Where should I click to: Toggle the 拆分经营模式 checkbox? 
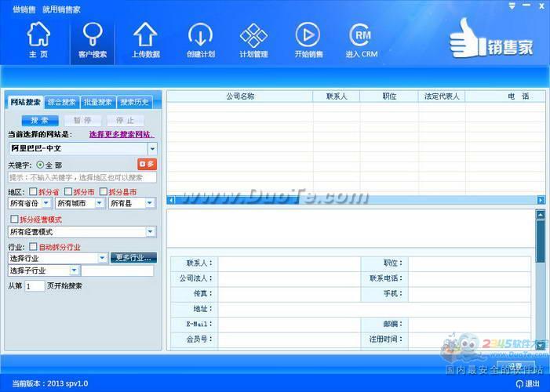(x=14, y=220)
